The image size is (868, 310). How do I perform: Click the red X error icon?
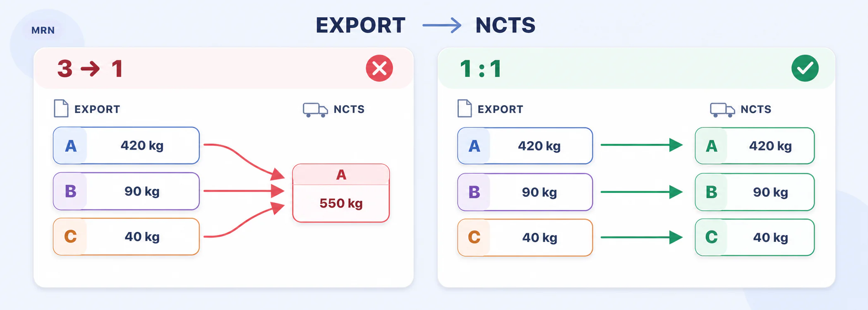(379, 68)
